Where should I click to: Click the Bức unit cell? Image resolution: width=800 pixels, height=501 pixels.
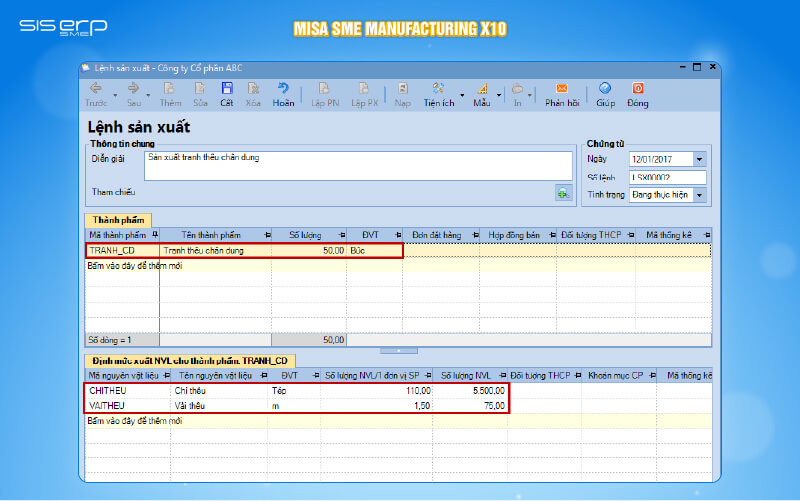(x=374, y=250)
